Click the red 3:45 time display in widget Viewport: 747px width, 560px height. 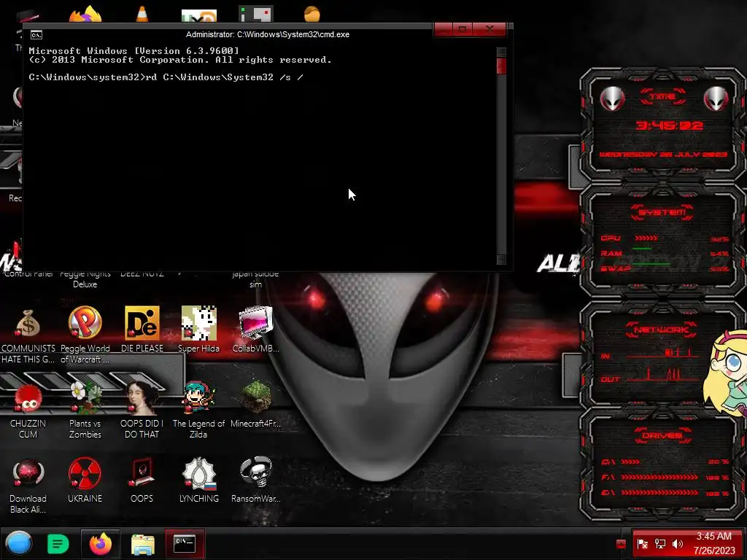(669, 125)
